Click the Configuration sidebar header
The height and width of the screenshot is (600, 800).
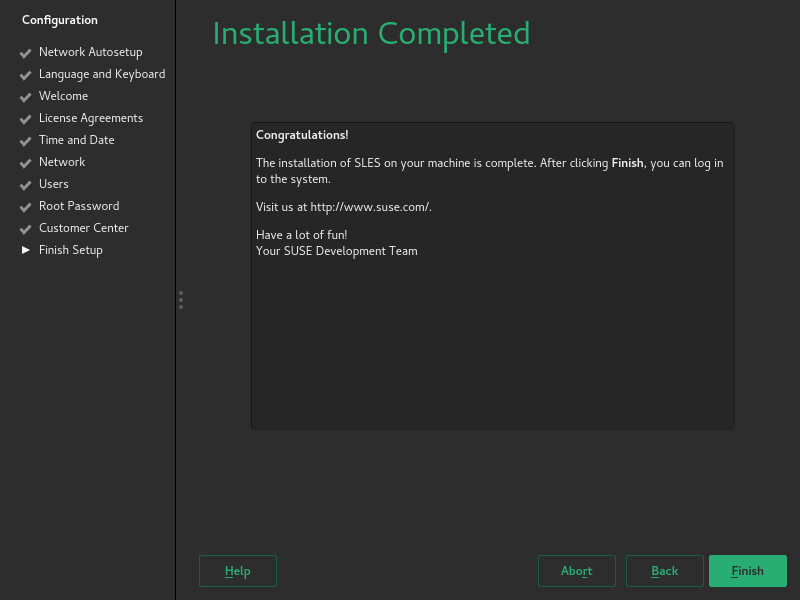click(x=60, y=19)
